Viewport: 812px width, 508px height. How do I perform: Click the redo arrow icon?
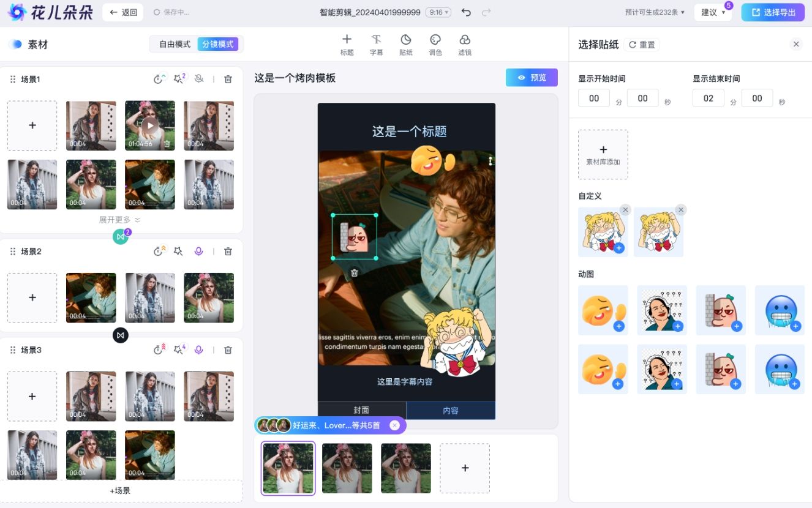[x=486, y=12]
